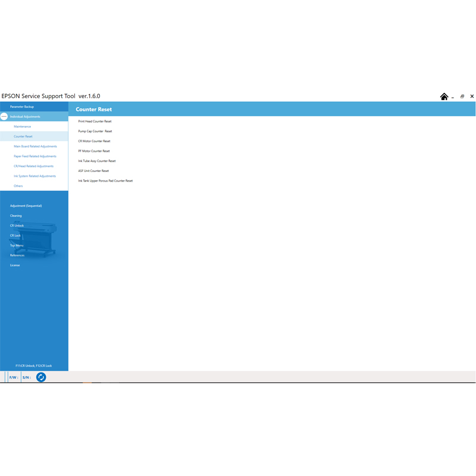The height and width of the screenshot is (476, 476).
Task: Click the Home icon in title bar
Action: [x=444, y=96]
